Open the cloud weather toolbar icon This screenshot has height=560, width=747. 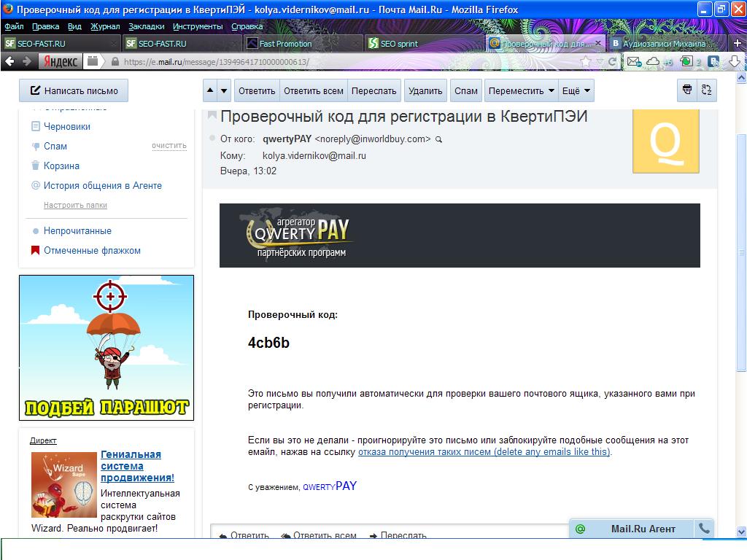(x=653, y=61)
